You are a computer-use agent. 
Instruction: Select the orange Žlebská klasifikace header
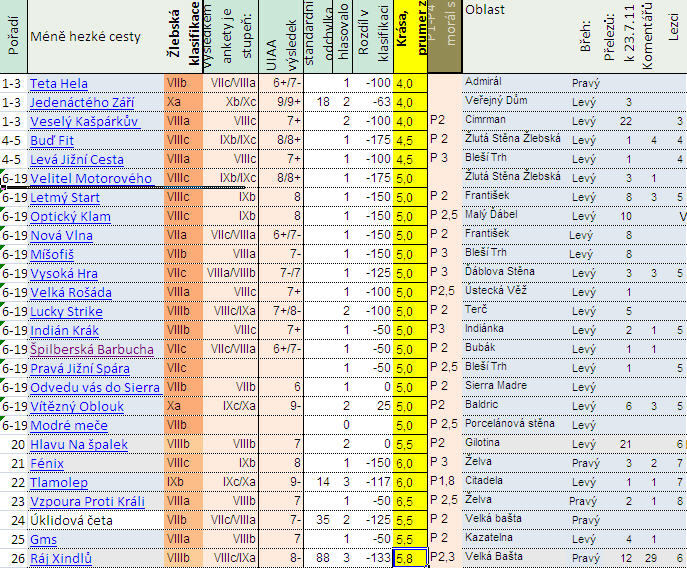pyautogui.click(x=181, y=37)
